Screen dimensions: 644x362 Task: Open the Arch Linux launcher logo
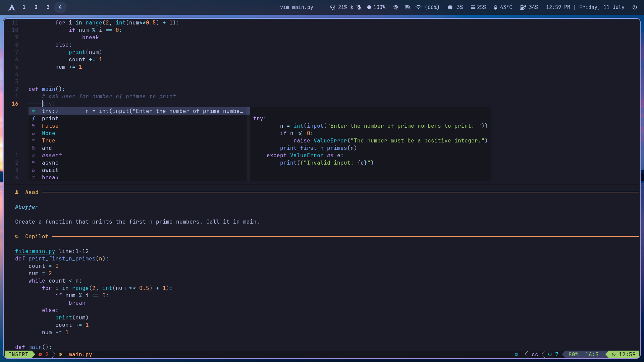(12, 7)
